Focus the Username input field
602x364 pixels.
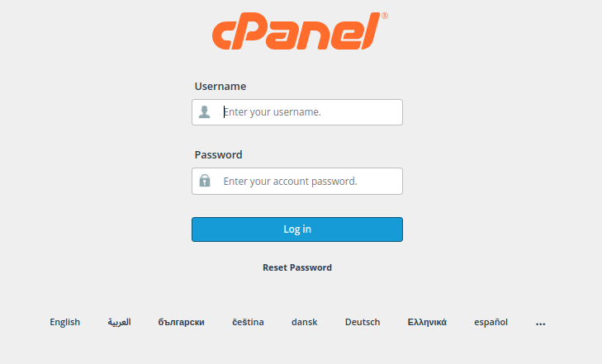(310, 112)
